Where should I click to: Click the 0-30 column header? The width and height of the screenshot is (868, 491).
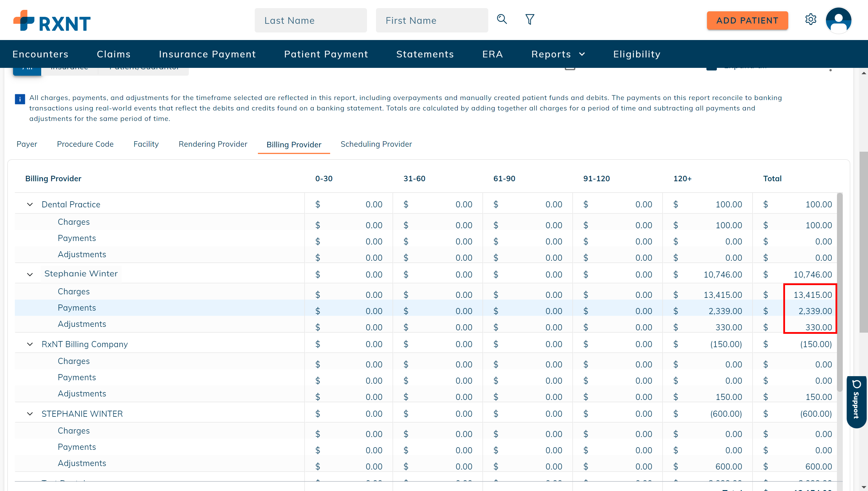324,178
